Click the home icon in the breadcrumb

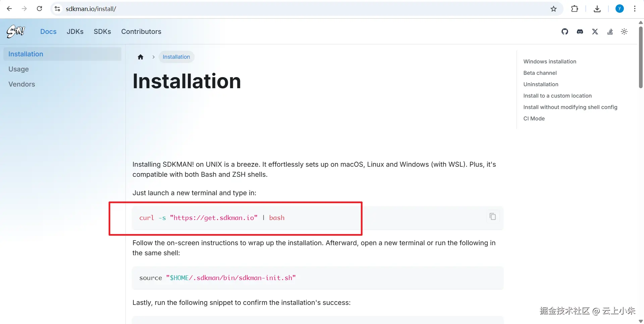point(141,57)
